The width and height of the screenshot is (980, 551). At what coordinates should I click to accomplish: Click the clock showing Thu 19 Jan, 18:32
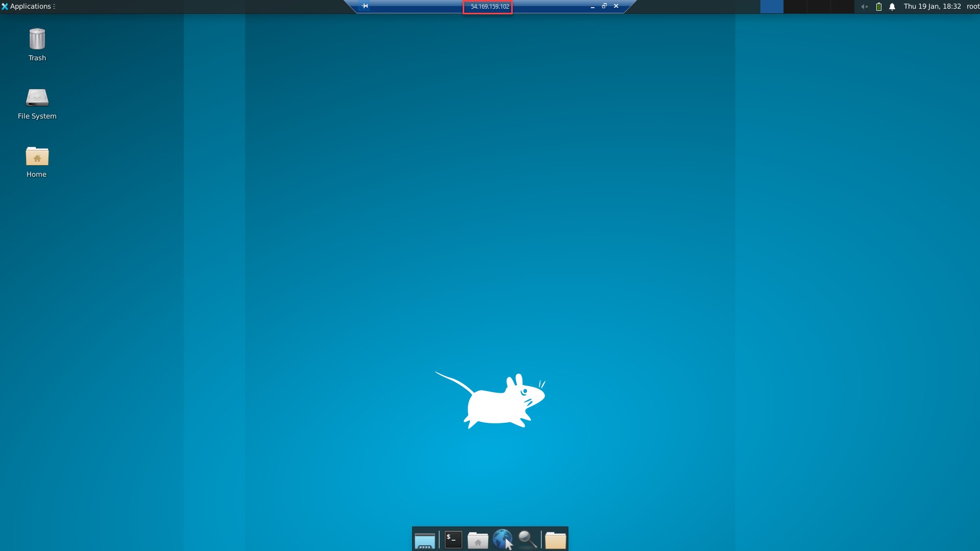coord(932,6)
